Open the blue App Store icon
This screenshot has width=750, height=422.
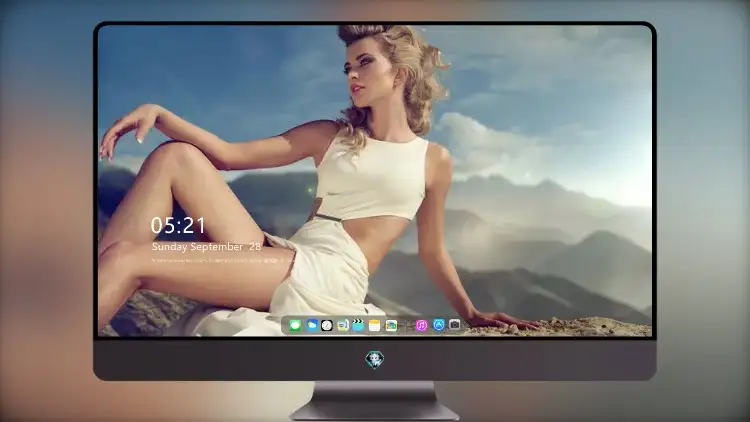click(x=439, y=325)
